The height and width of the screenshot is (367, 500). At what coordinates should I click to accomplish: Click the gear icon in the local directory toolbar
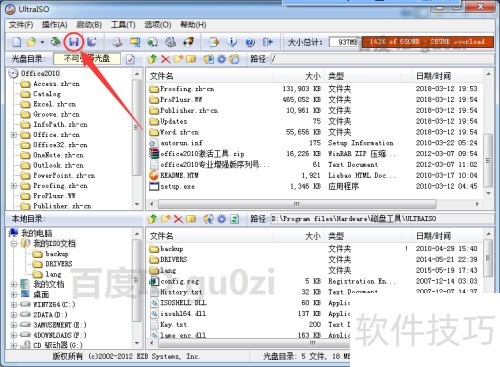pyautogui.click(x=221, y=219)
